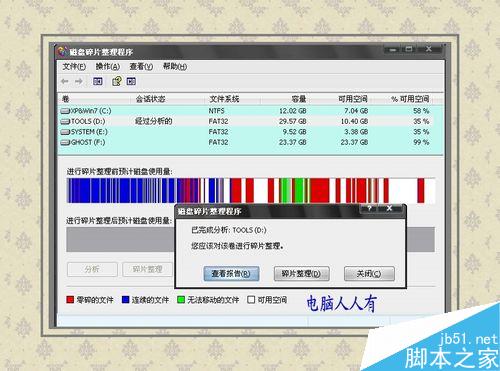Screen dimensions: 500x371
Task: Open the help properties toolbar icon
Action: coord(117,81)
